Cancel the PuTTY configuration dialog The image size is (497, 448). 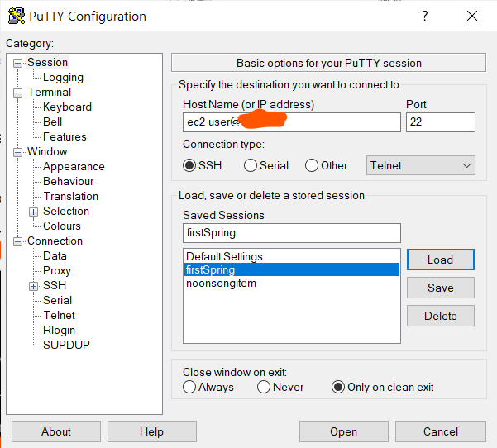[x=441, y=431]
